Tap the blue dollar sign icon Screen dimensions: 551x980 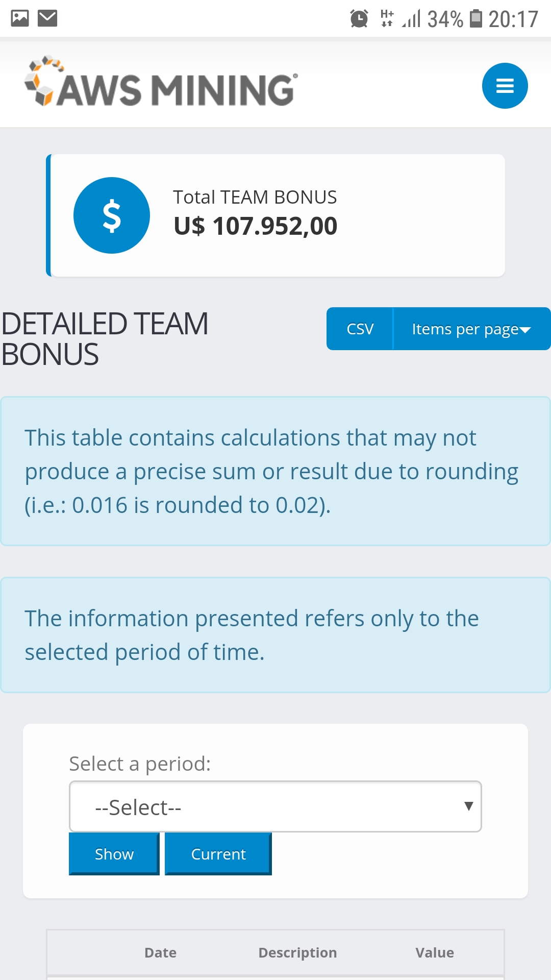[112, 215]
